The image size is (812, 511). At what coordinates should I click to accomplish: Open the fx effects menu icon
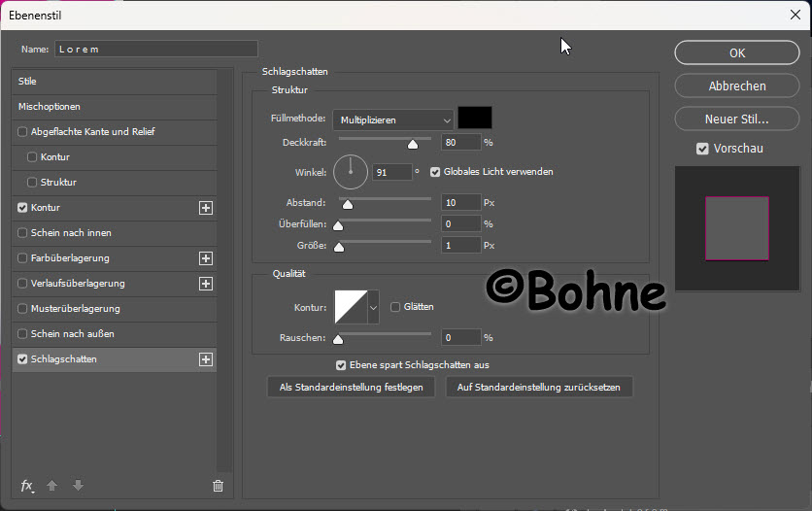(27, 486)
